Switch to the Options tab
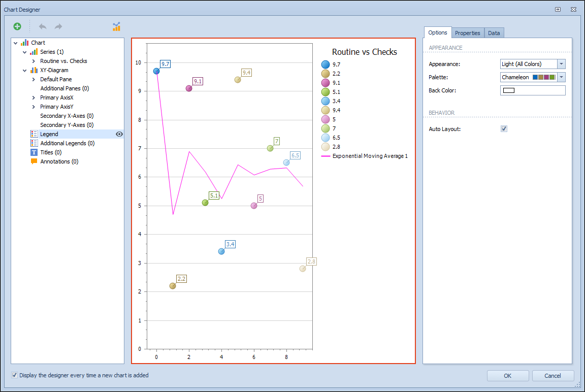585x392 pixels. pyautogui.click(x=438, y=32)
